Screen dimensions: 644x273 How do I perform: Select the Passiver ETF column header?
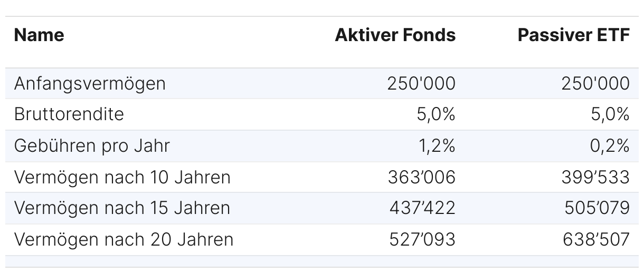point(574,35)
